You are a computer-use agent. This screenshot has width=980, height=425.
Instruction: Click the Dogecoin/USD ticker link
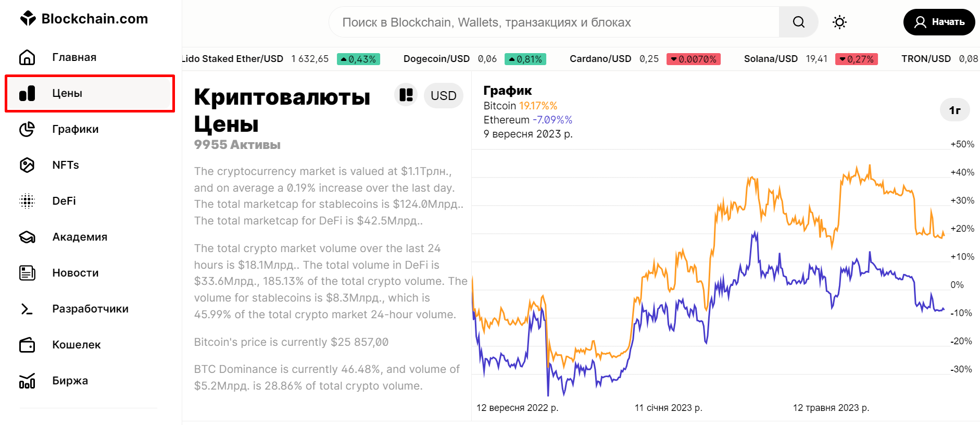(436, 58)
